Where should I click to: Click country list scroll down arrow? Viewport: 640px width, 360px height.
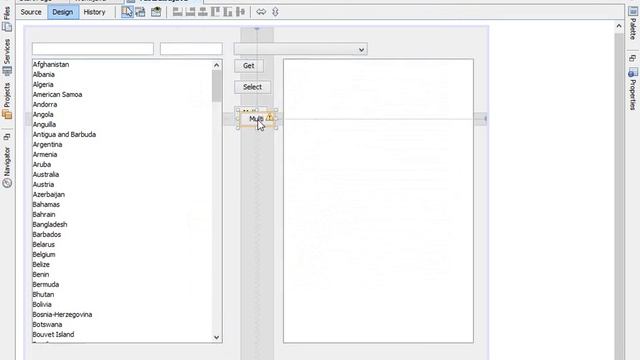click(216, 337)
